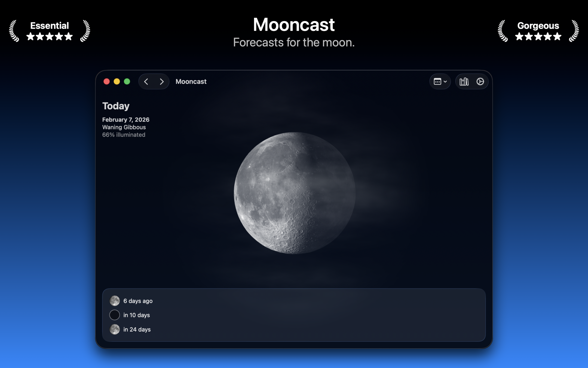
Task: Open settings with the gear icon
Action: point(480,82)
